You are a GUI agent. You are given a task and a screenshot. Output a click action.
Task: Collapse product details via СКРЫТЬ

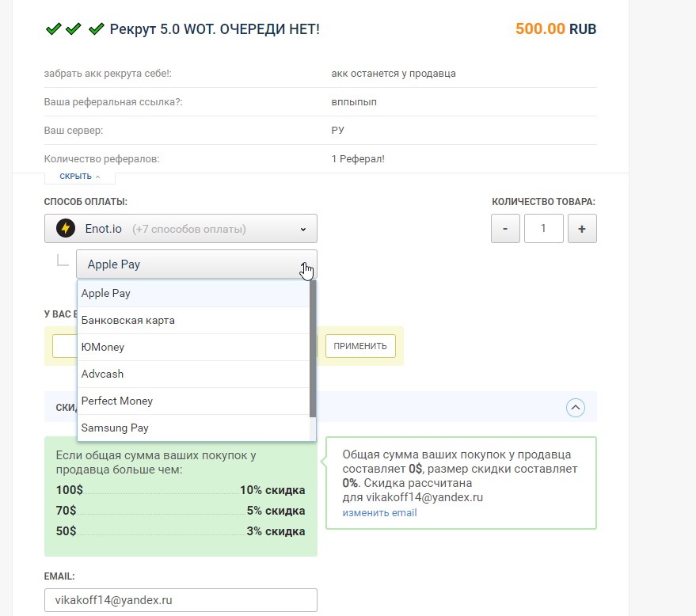(x=80, y=176)
